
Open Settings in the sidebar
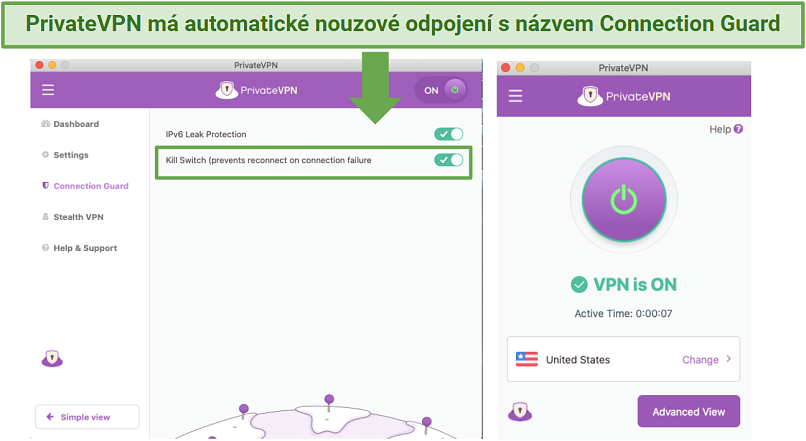click(65, 155)
